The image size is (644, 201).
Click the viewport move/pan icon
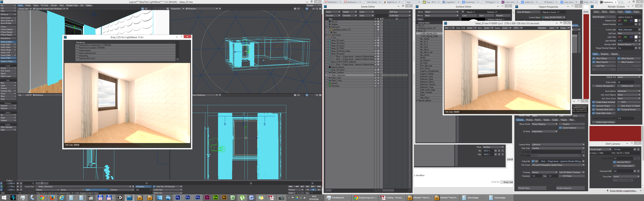click(310, 9)
